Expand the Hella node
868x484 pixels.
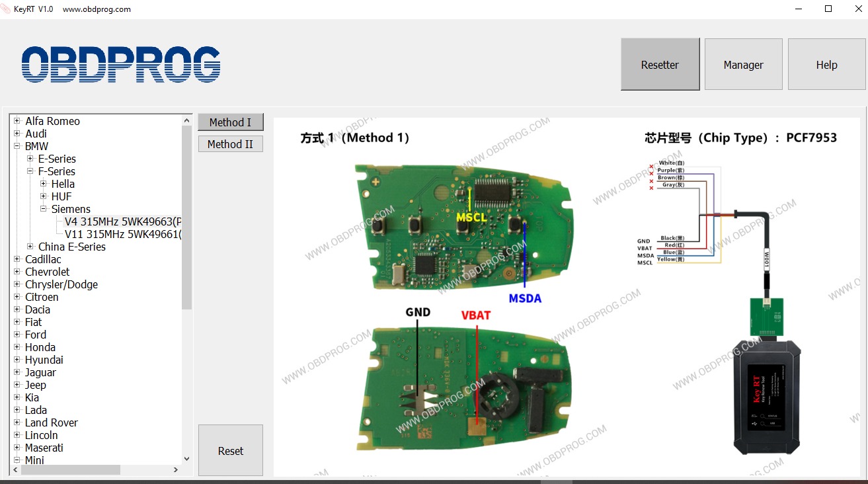[44, 184]
